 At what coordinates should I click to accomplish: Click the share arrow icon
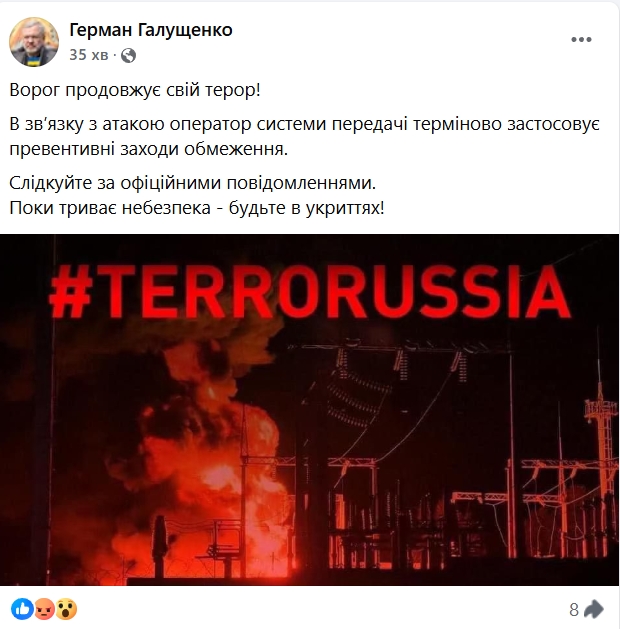[594, 609]
